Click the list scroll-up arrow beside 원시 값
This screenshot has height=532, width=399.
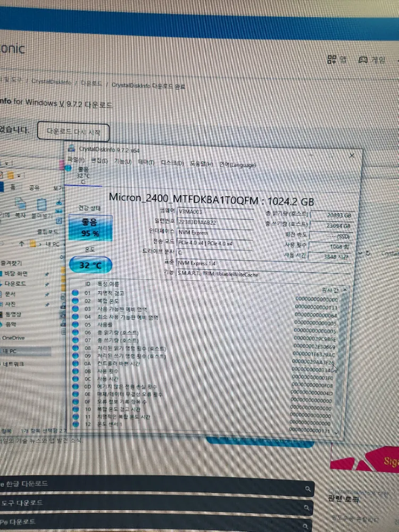(345, 290)
